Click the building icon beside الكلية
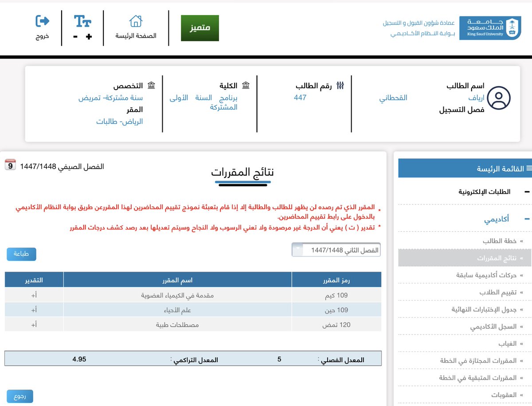Viewport: 532px width, 406px height. point(246,86)
